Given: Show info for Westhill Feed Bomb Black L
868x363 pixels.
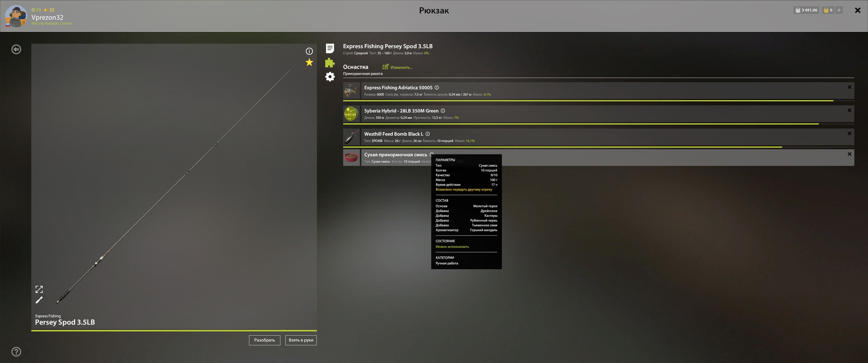Looking at the screenshot, I should (428, 134).
